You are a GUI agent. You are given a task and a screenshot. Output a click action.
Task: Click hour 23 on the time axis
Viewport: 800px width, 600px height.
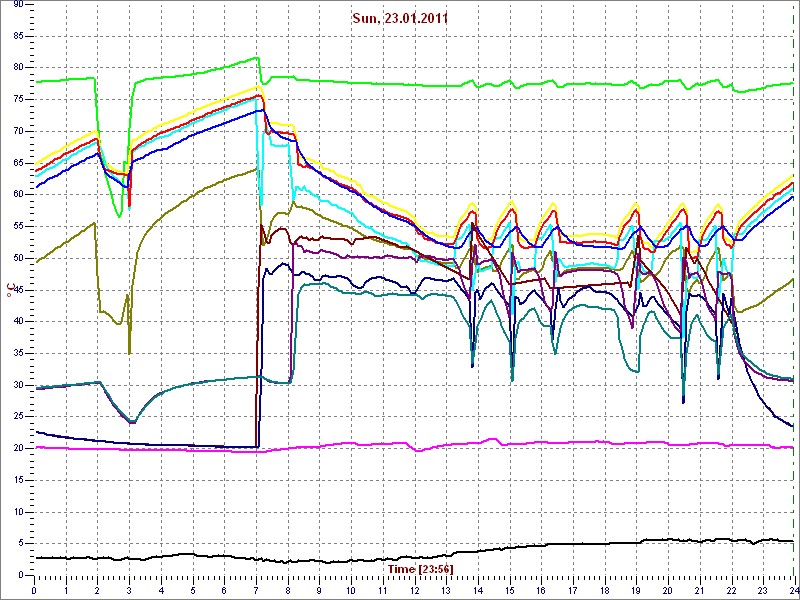762,590
